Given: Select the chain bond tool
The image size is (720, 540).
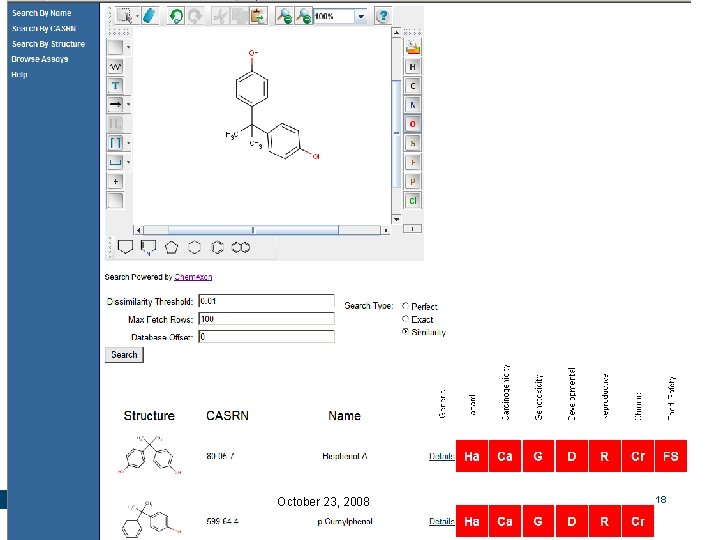Looking at the screenshot, I should tap(115, 67).
